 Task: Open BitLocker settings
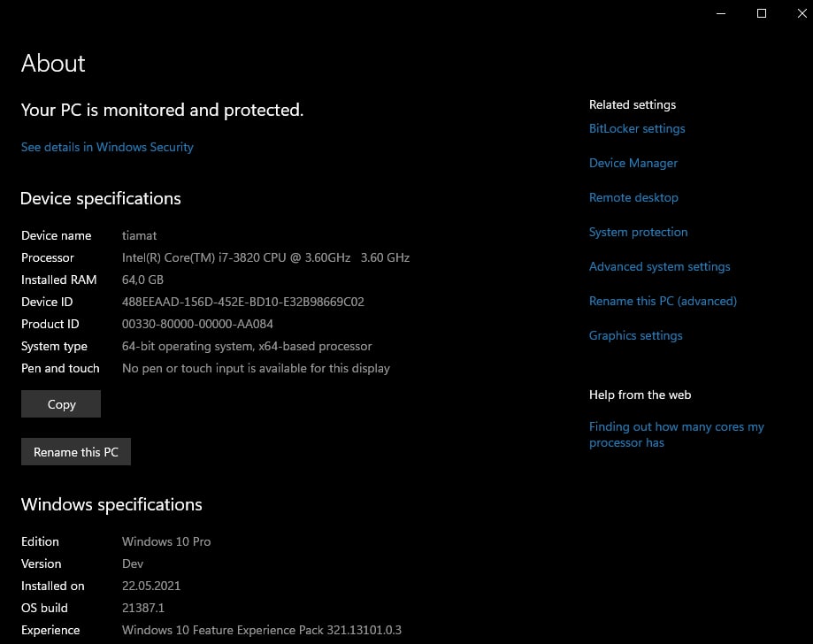637,128
